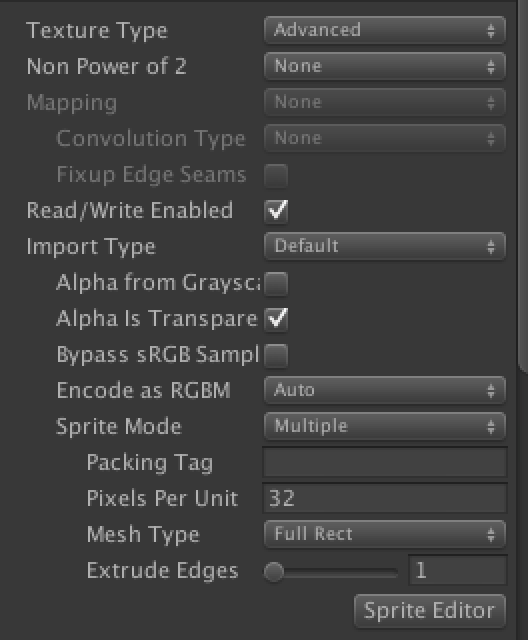Image resolution: width=528 pixels, height=640 pixels.
Task: Click the Fixup Edge Seams checkbox
Action: pyautogui.click(x=276, y=176)
